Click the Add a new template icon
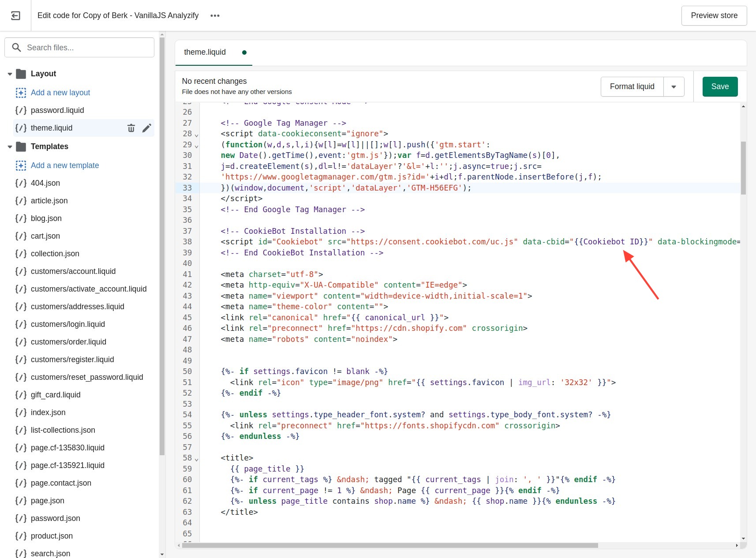This screenshot has height=558, width=756. tap(21, 165)
